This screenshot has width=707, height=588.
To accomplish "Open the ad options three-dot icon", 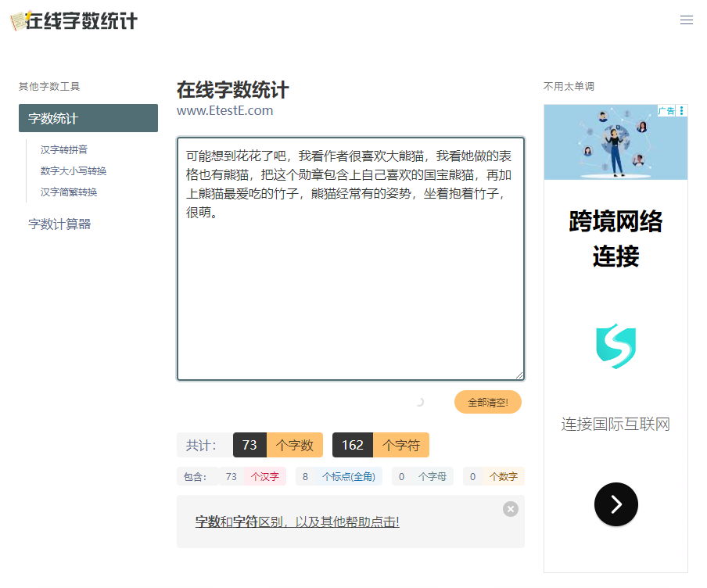I will (x=682, y=110).
